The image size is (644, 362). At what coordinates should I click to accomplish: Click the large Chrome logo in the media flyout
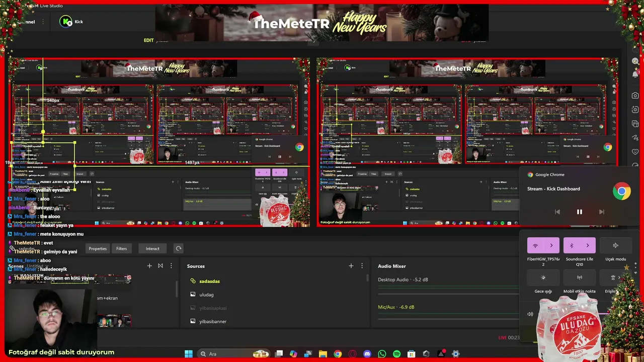pos(622,192)
